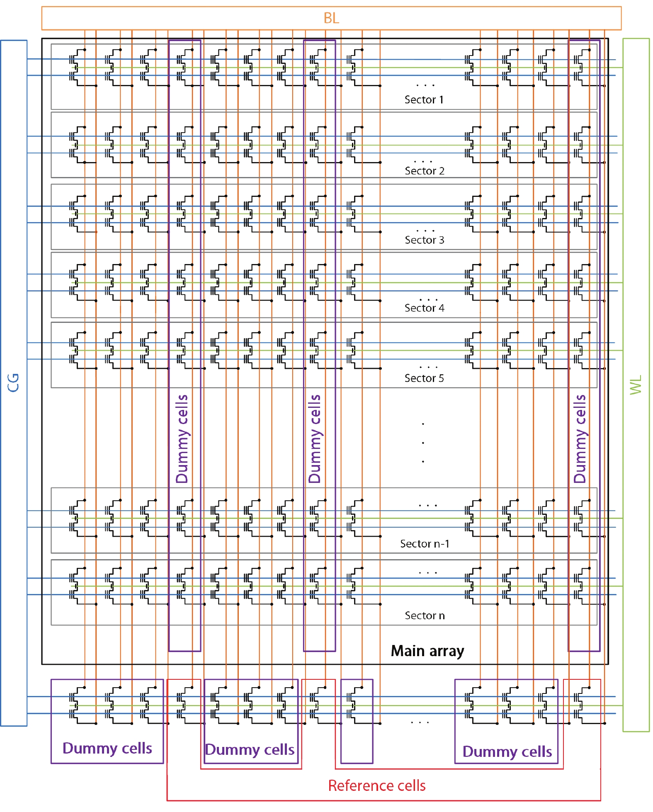653x812 pixels.
Task: Click the rightmost vertical Dummy cells label
Action: (580, 439)
